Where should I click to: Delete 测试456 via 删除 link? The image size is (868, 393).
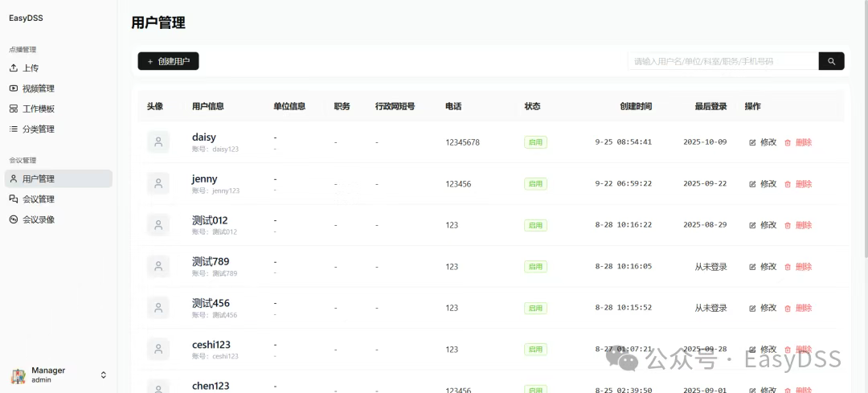coord(798,309)
